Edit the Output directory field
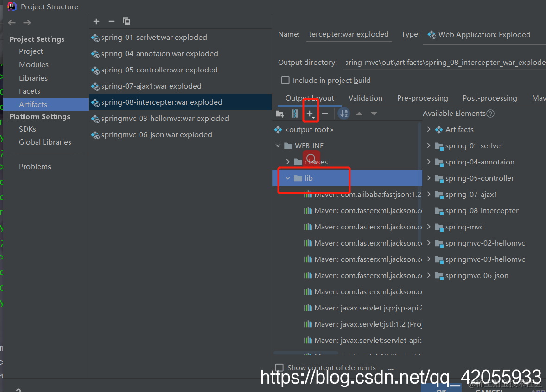This screenshot has width=546, height=392. point(444,63)
